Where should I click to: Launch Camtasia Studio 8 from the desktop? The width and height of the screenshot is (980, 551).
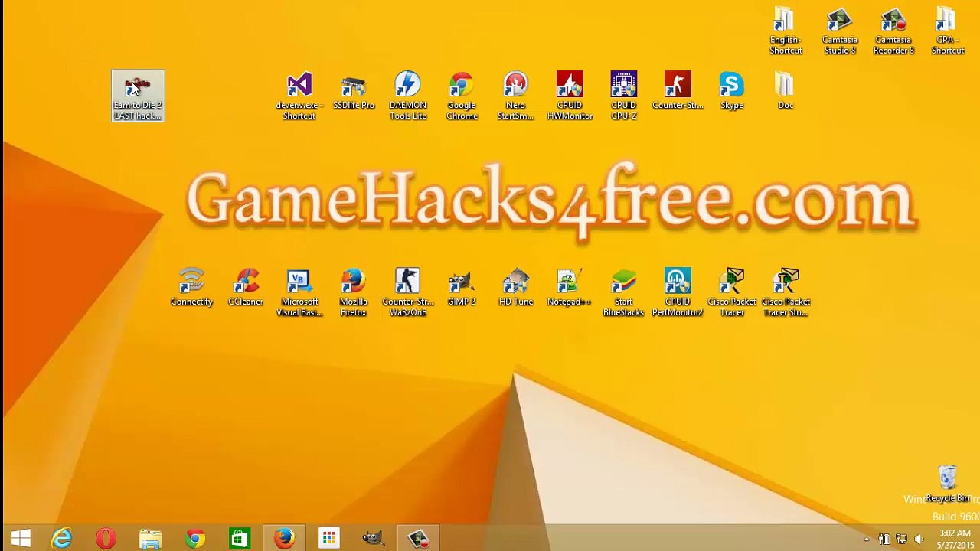point(840,31)
